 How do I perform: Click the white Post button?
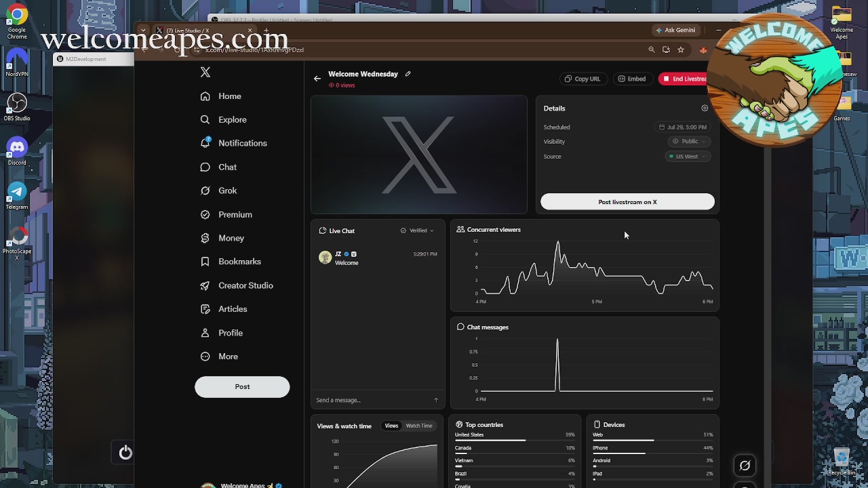click(x=242, y=386)
